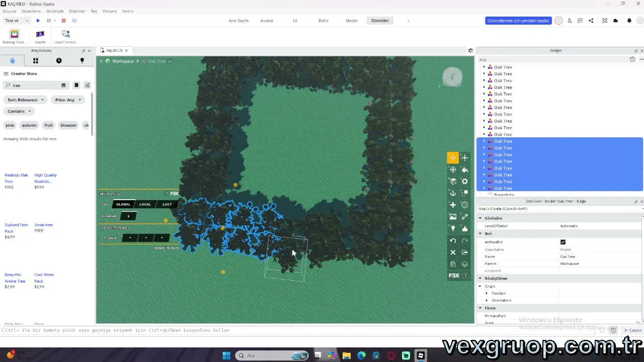Screen dimensions: 644x362
Task: Open the Toolbox Recent clock tab
Action: click(x=59, y=60)
